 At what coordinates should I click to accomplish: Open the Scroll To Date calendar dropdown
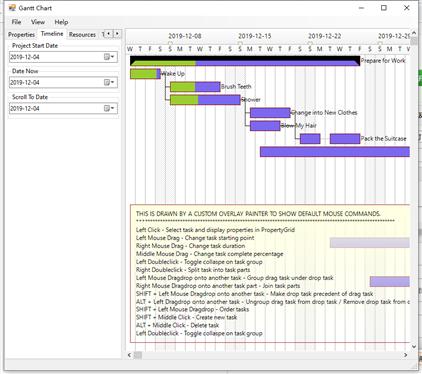point(109,108)
